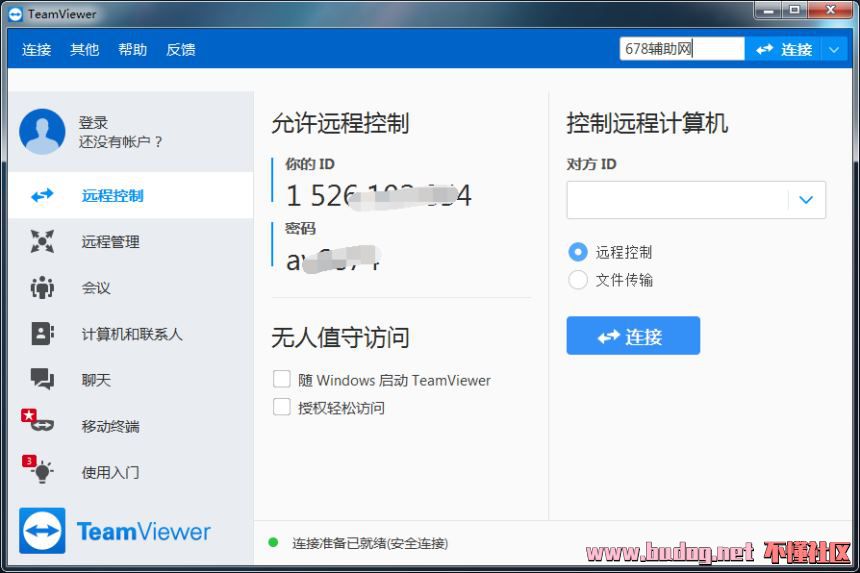Image resolution: width=860 pixels, height=573 pixels.
Task: Click the 你的 ID number value
Action: coord(378,195)
